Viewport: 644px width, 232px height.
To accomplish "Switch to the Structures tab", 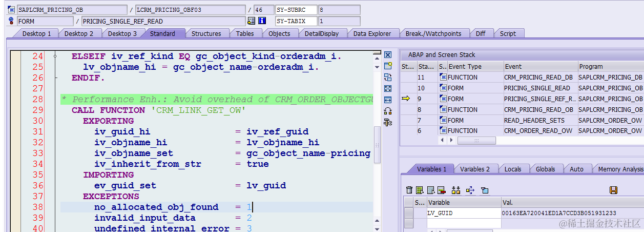I will (x=206, y=33).
